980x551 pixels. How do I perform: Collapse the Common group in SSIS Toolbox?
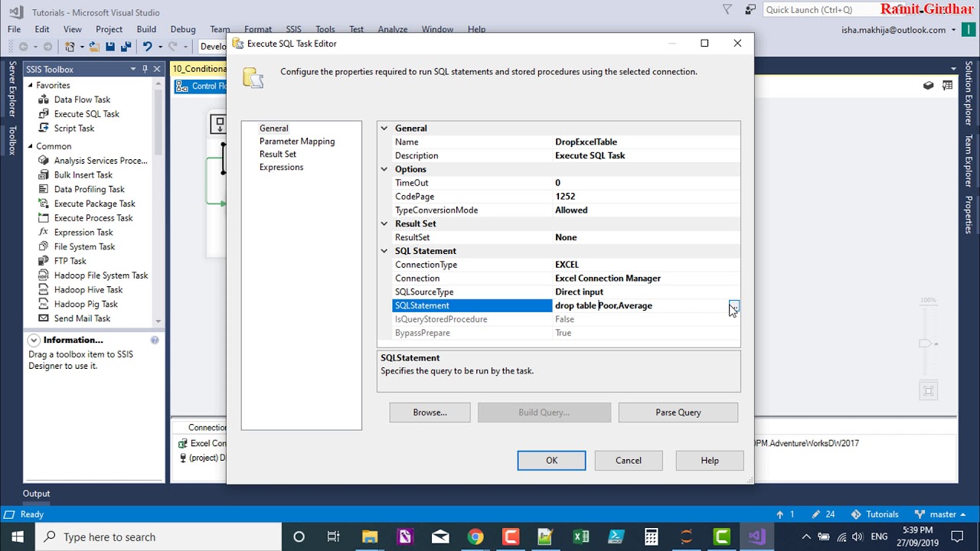click(x=30, y=146)
